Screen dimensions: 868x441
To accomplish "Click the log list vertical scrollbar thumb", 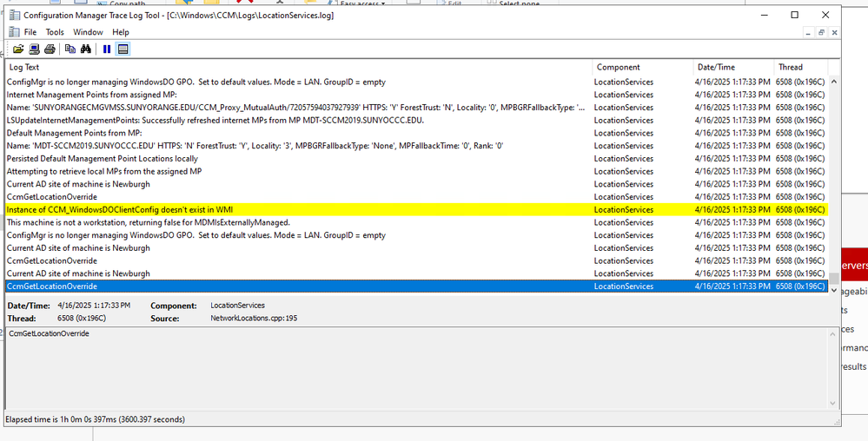I will (833, 278).
